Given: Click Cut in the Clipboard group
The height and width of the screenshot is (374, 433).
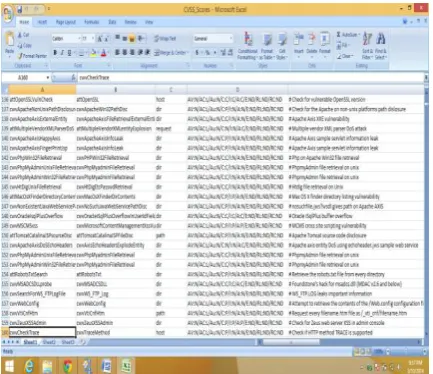Looking at the screenshot, I should point(23,35).
